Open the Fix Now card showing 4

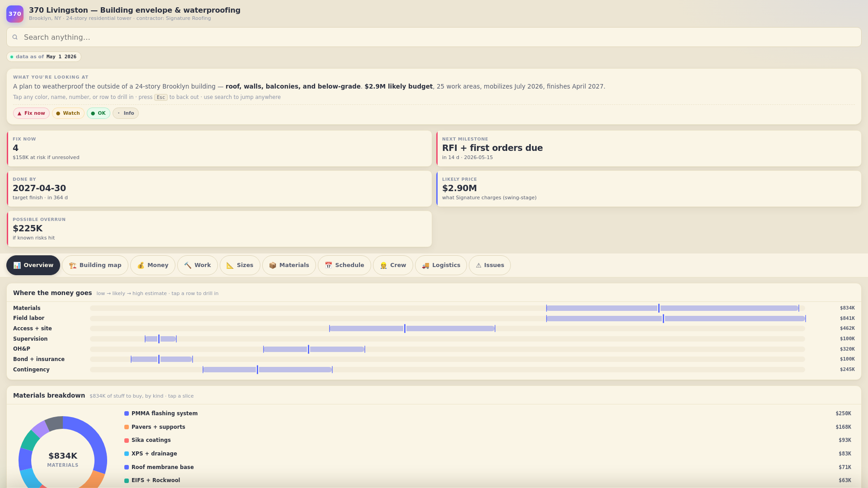[x=219, y=149]
